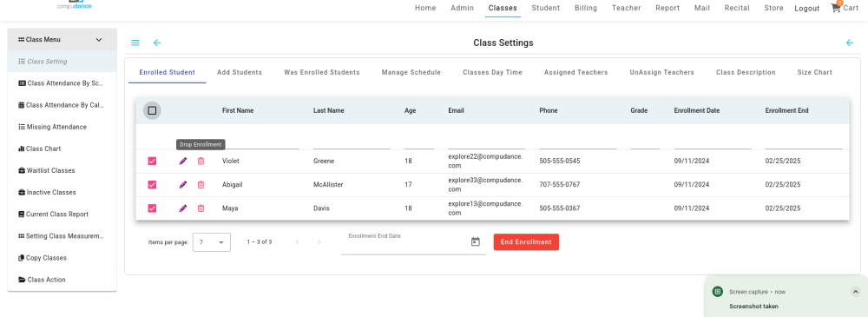868x317 pixels.
Task: Open Class Action in the sidebar
Action: pos(62,280)
